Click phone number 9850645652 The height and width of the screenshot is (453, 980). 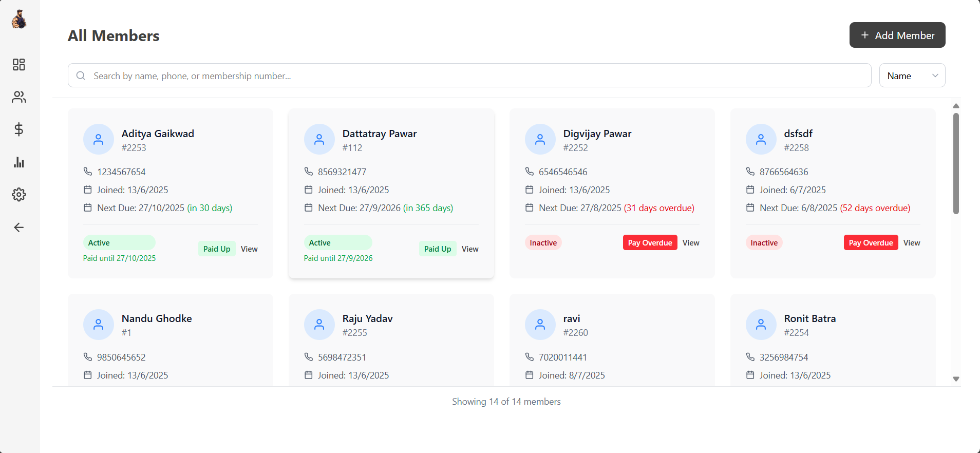coord(122,357)
